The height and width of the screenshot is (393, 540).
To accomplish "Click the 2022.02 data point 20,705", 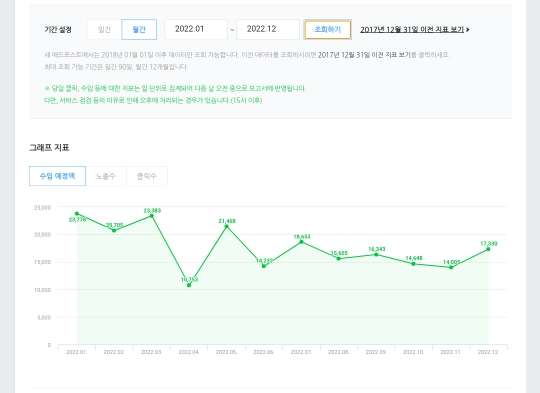I will tap(114, 230).
